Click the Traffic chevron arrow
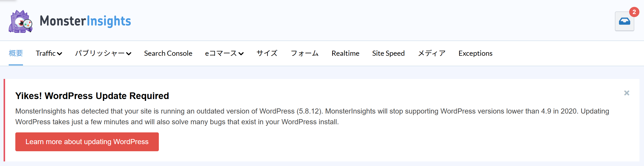The image size is (644, 166). click(x=59, y=54)
